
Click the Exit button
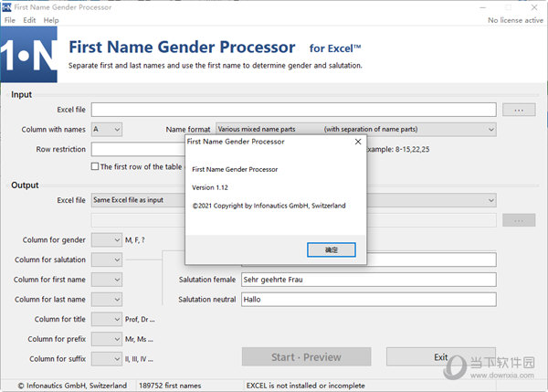[x=441, y=357]
